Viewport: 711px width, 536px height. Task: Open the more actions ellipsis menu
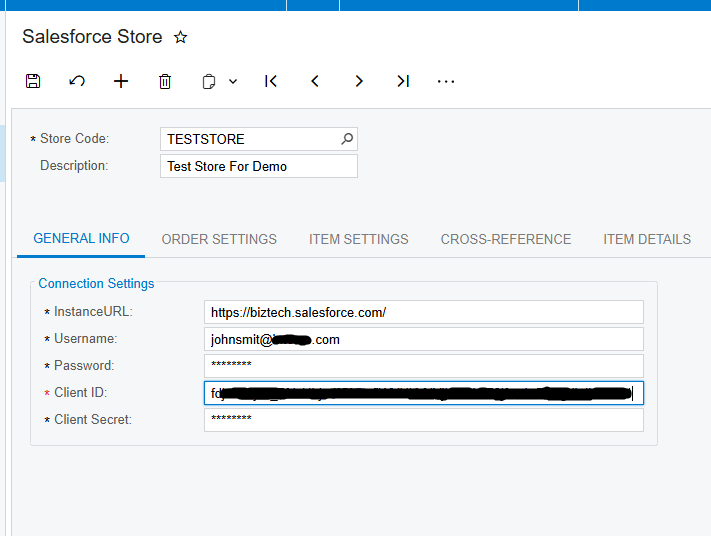[446, 82]
